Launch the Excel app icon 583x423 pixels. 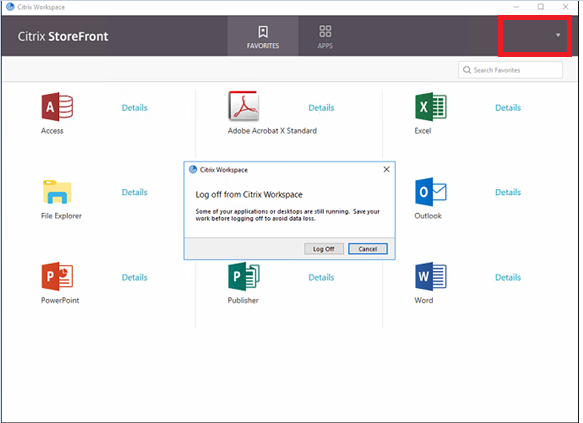click(x=431, y=107)
